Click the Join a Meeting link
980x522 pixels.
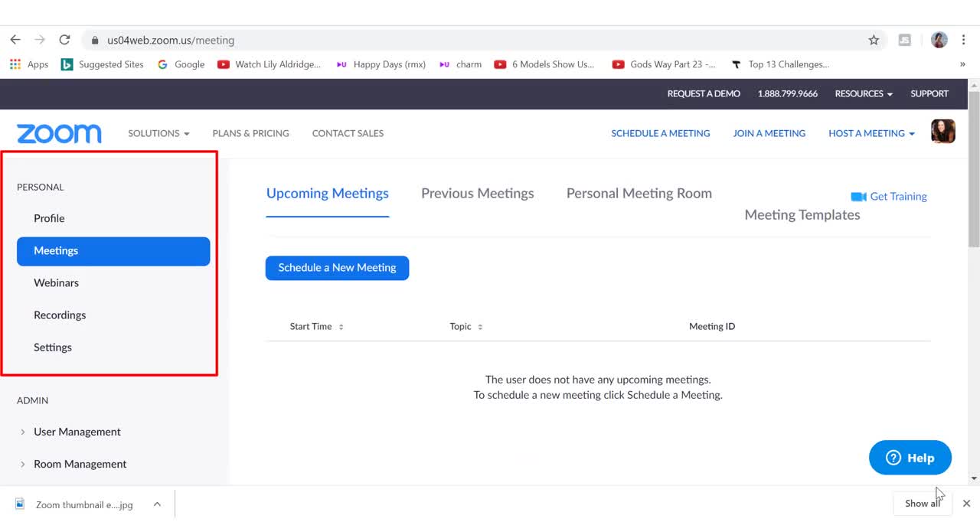click(x=769, y=133)
